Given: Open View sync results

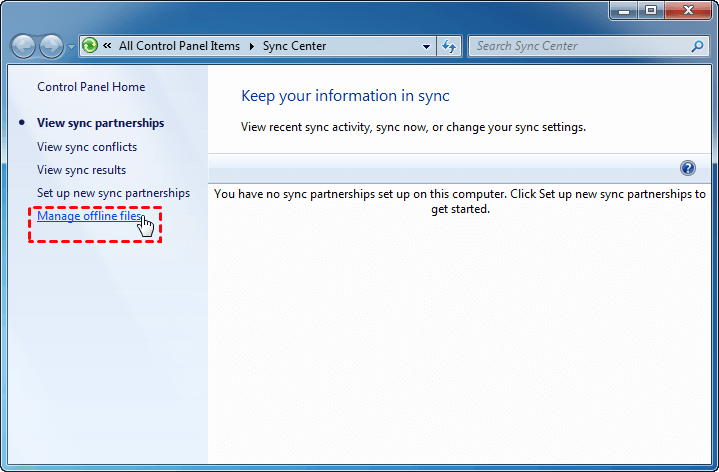Looking at the screenshot, I should pos(81,170).
